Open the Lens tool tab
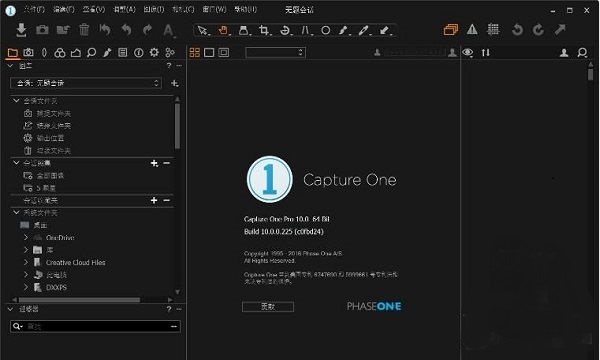Viewport: 600px width, 360px height. pyautogui.click(x=44, y=52)
